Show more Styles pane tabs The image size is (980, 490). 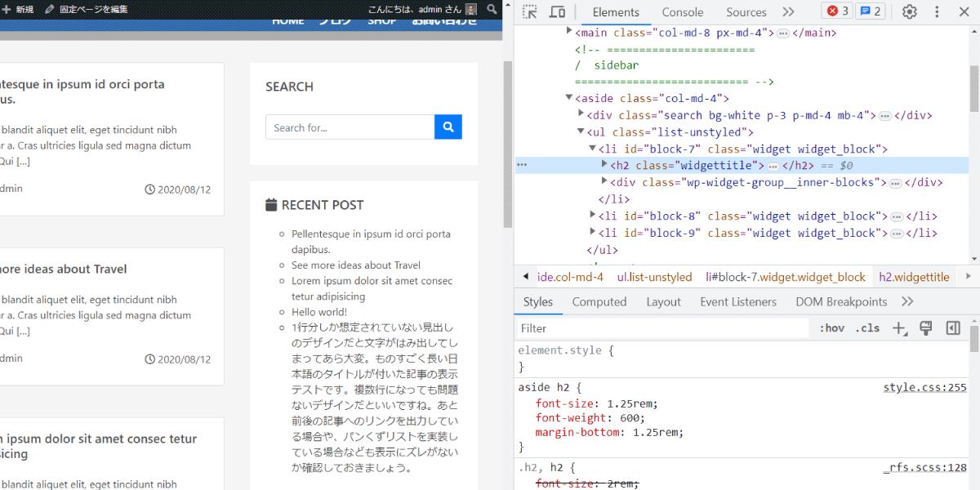(907, 301)
